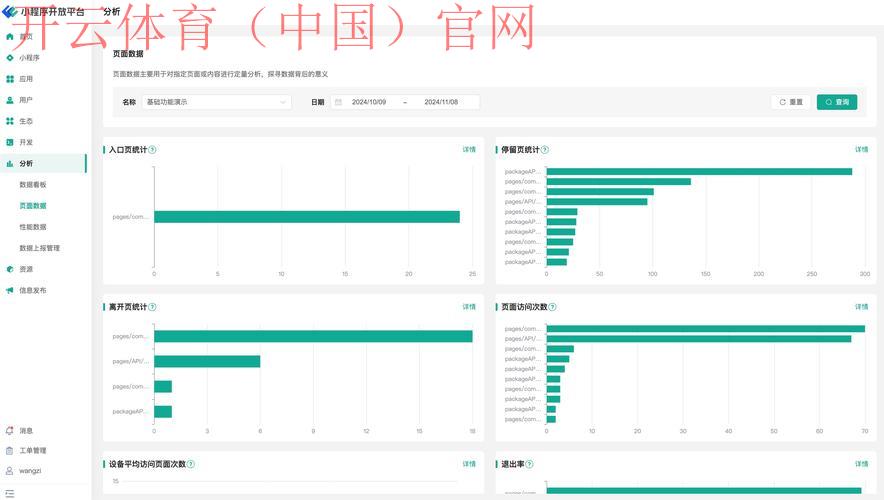
Task: Click the pages/API bar in 离开页统计 chart
Action: tap(207, 361)
